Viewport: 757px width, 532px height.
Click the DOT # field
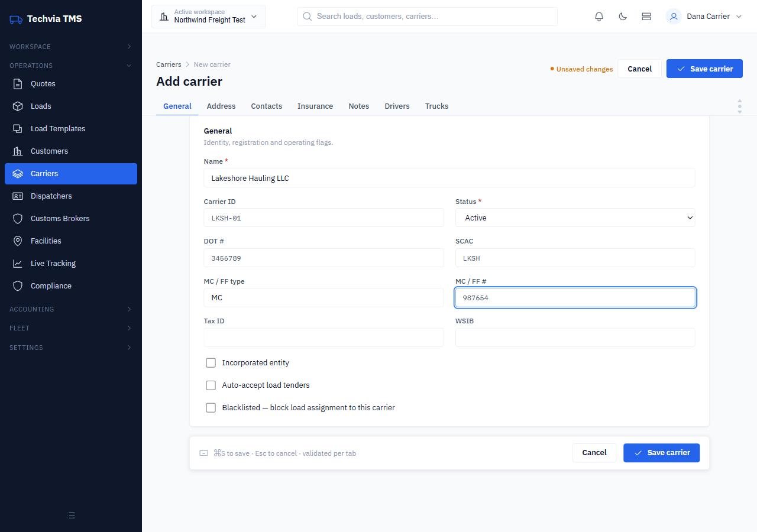pos(323,258)
